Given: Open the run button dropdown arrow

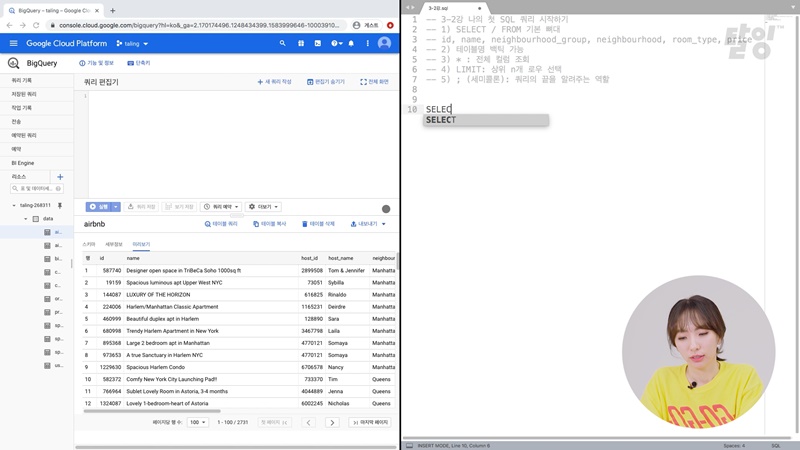Looking at the screenshot, I should (x=116, y=207).
